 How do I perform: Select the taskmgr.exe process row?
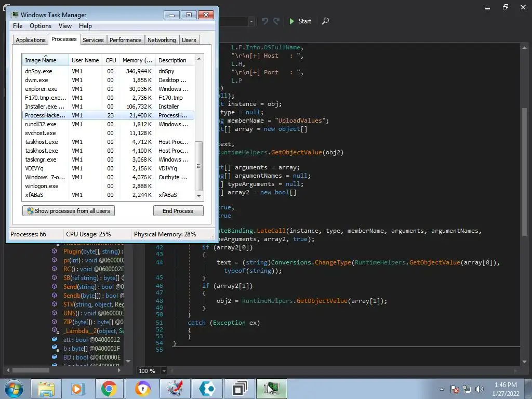(108, 159)
